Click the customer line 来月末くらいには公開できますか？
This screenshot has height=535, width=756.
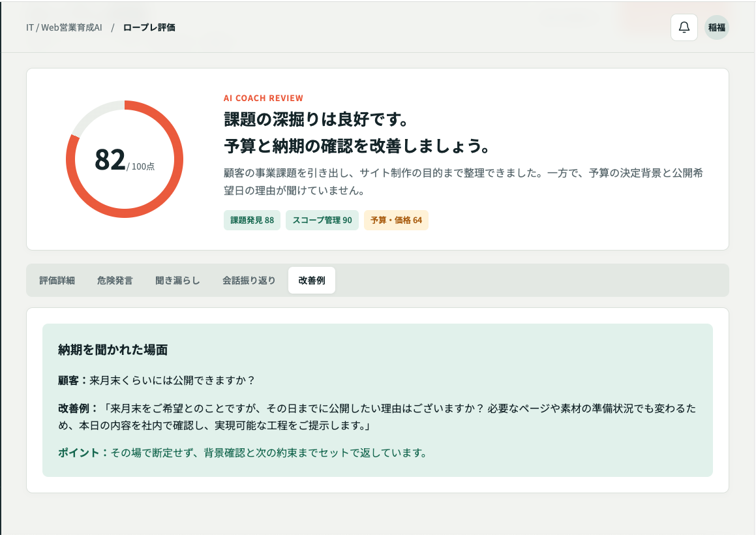click(157, 380)
